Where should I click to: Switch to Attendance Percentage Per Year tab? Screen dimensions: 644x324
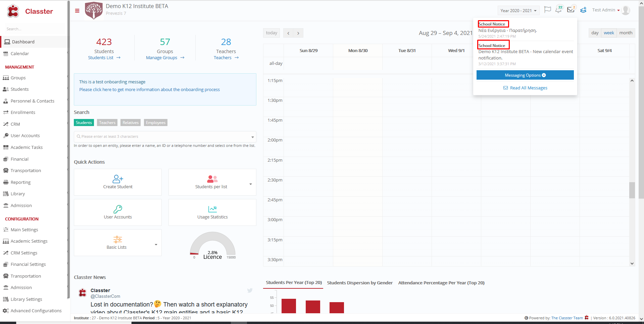(441, 283)
